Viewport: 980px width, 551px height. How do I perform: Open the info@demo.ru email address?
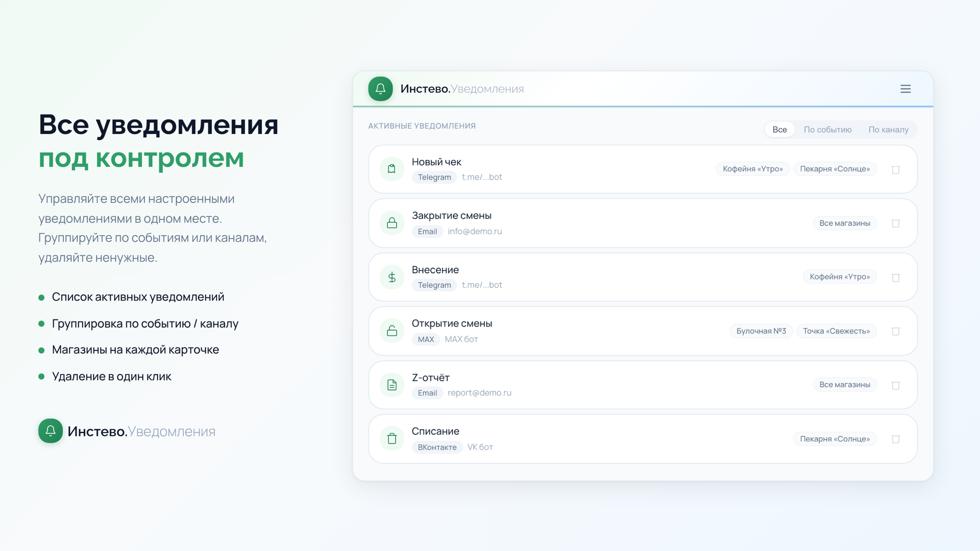[x=475, y=232]
